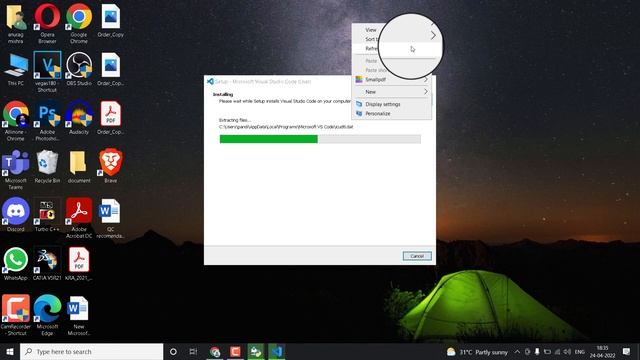The width and height of the screenshot is (640, 360).
Task: Click the Type here to search box
Action: click(91, 351)
